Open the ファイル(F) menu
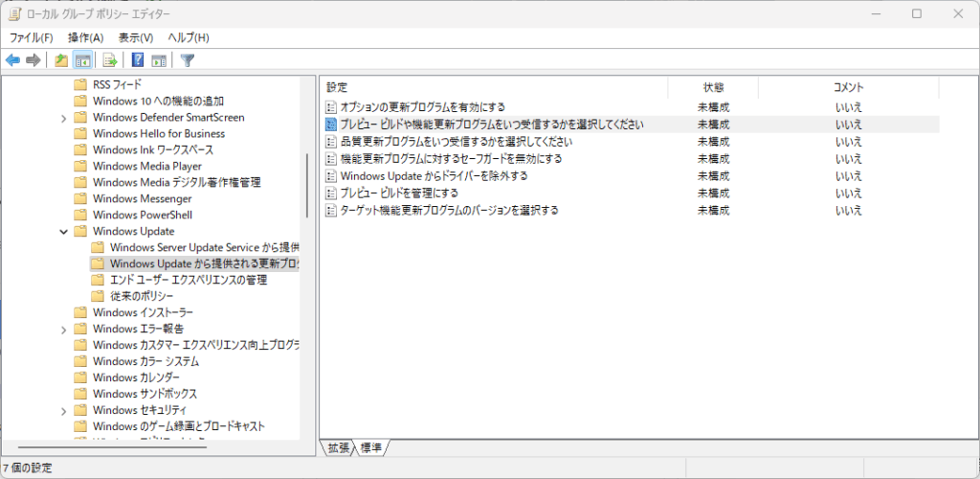The height and width of the screenshot is (479, 980). (x=32, y=38)
